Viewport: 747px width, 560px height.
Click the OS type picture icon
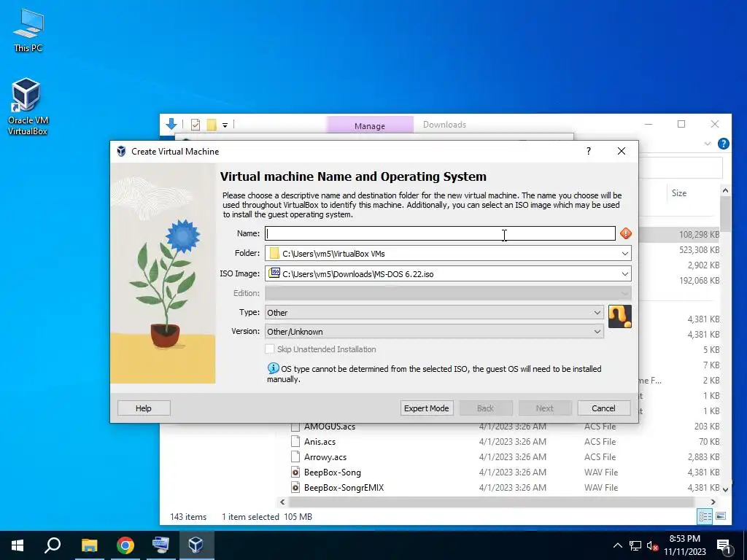620,316
